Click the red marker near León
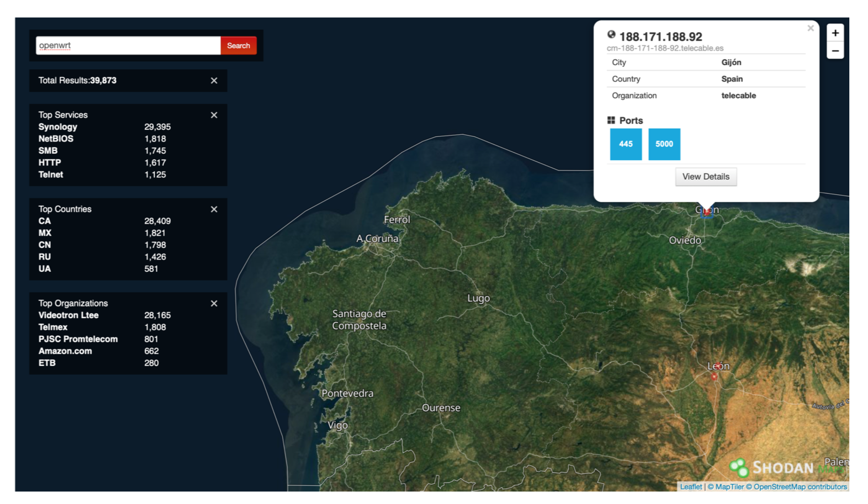868x504 pixels. (714, 377)
